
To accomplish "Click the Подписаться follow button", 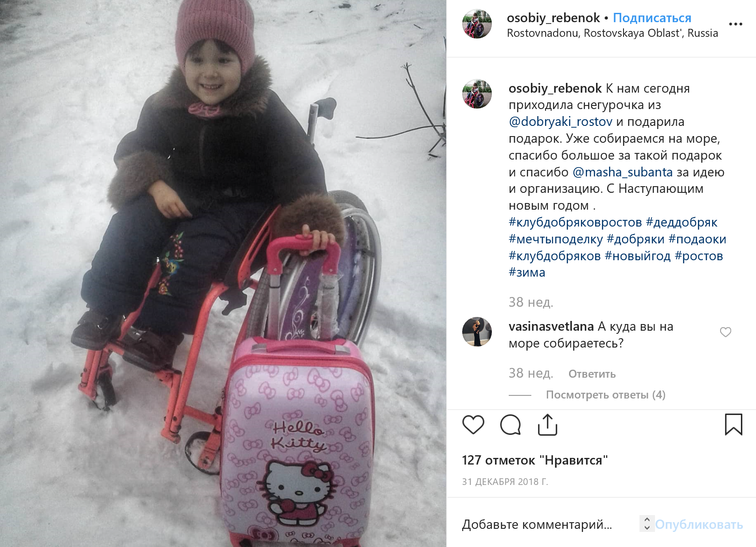I will coord(652,18).
